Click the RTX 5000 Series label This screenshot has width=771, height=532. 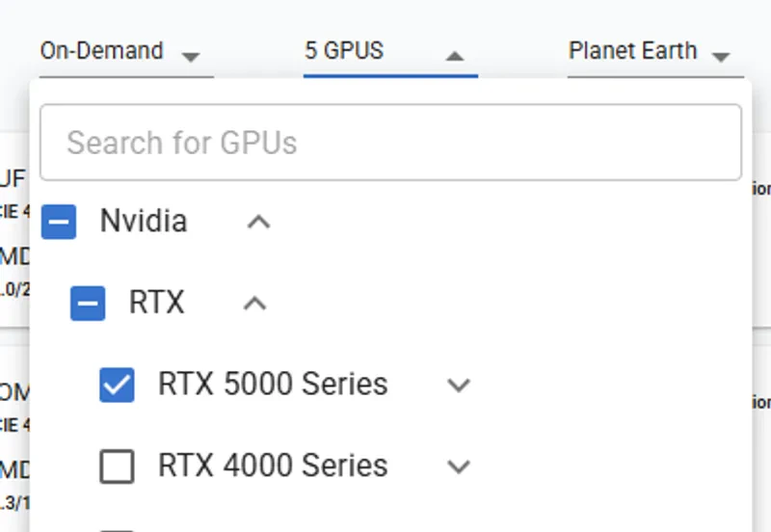coord(273,384)
